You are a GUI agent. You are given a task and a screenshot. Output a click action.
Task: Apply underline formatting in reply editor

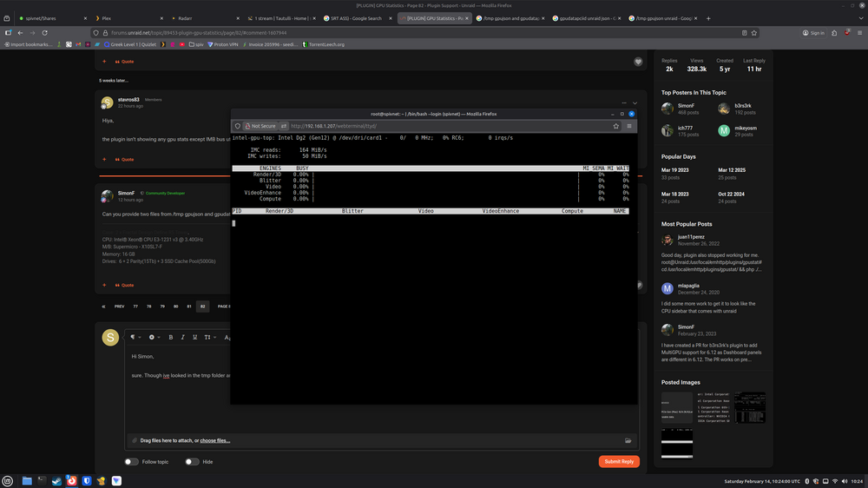click(194, 337)
